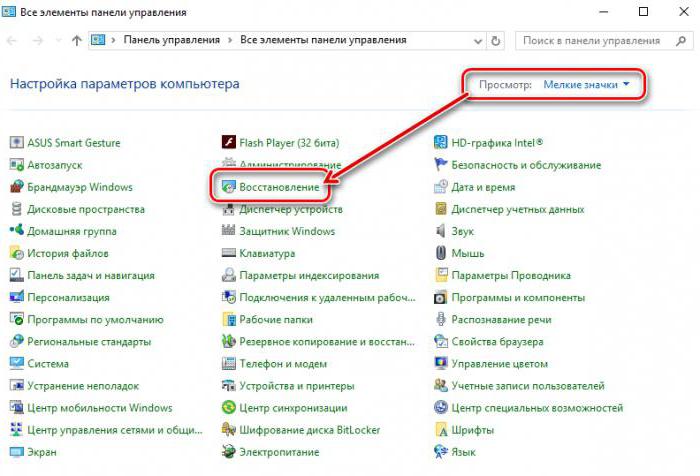The image size is (700, 476).
Task: Open the Домашняя группа icon
Action: click(x=17, y=231)
